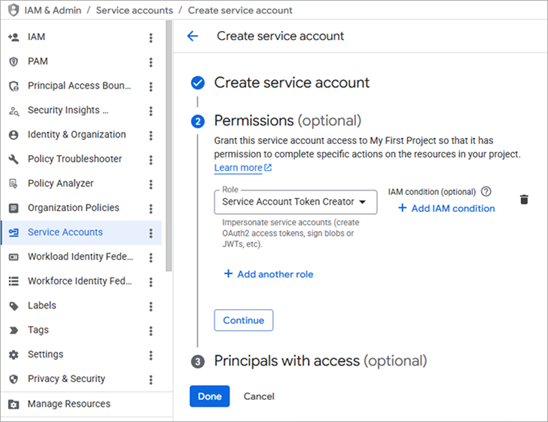Open more options for Policy Troubleshooter
The image size is (548, 422).
pyautogui.click(x=151, y=160)
